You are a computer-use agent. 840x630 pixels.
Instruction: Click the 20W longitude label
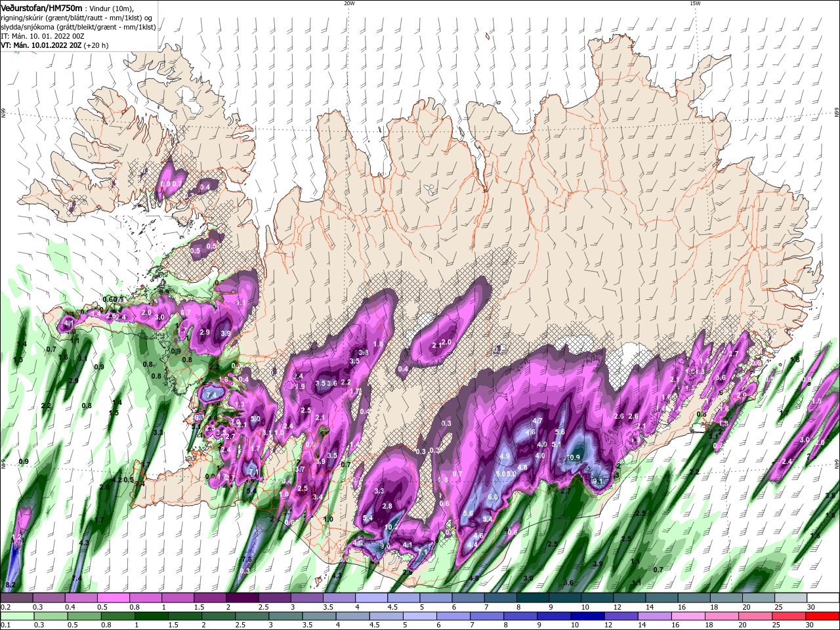point(349,3)
